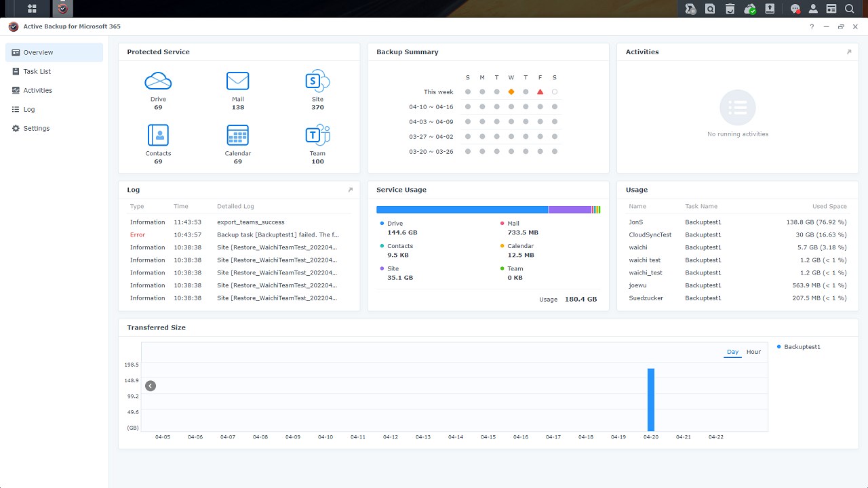Click the Active Backup app logo in title bar
This screenshot has height=488, width=868.
point(13,26)
